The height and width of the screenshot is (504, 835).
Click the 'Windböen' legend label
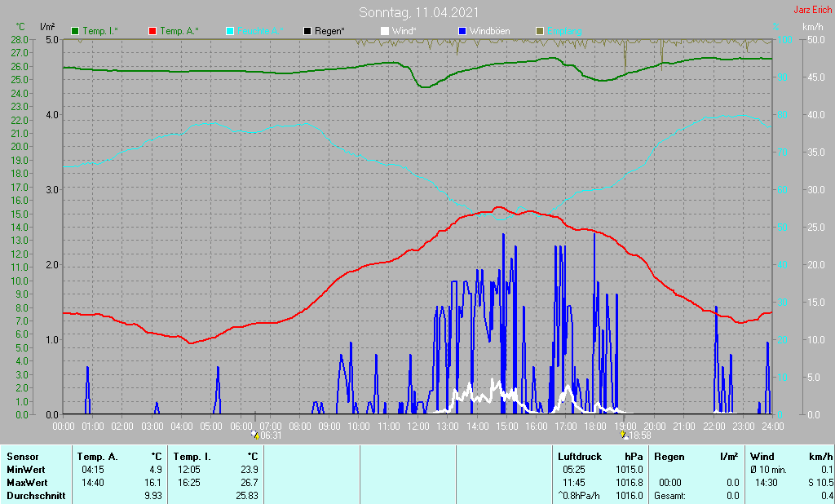[x=489, y=31]
